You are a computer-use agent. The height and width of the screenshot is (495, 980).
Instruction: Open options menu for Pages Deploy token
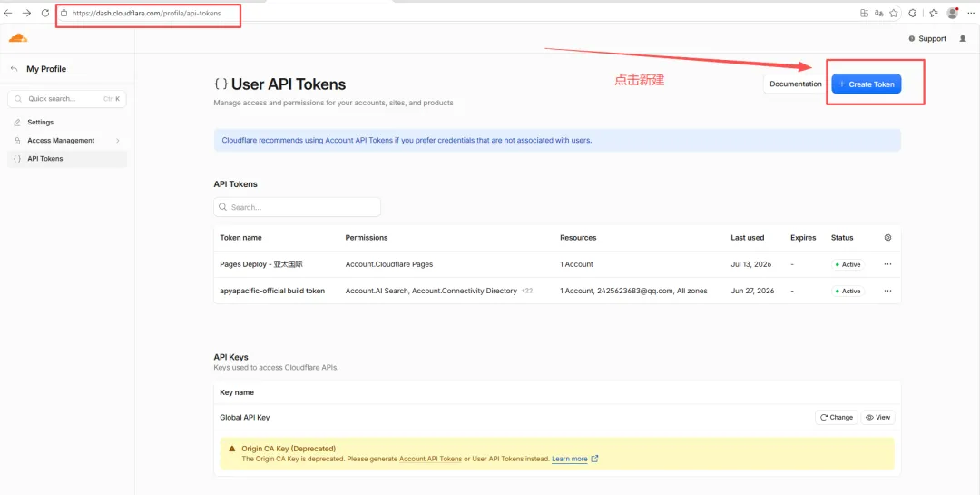888,264
